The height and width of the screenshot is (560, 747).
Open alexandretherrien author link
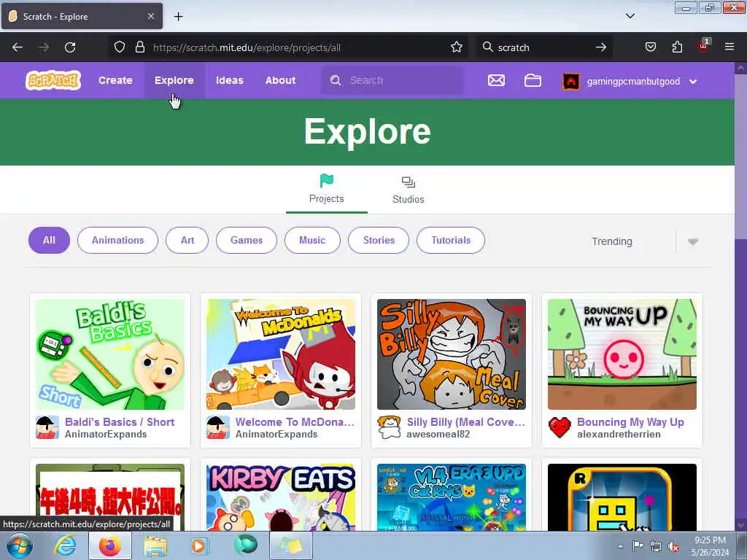click(619, 435)
